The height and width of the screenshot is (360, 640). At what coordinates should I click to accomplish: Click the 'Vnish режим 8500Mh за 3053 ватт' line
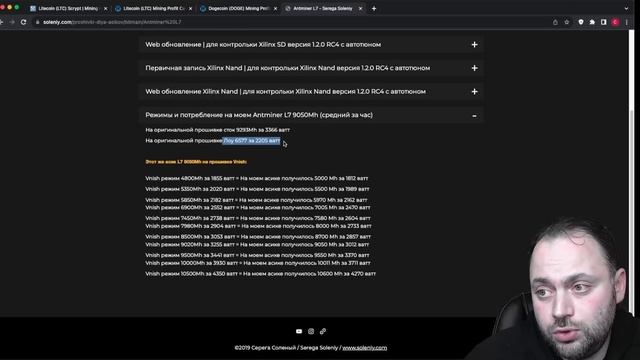258,237
